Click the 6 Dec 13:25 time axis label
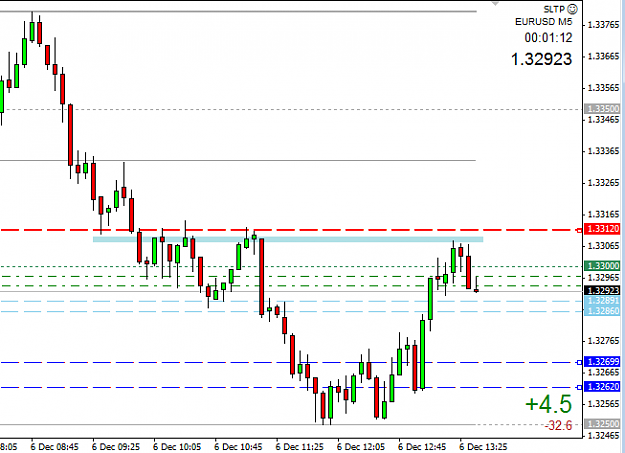The height and width of the screenshot is (453, 625). [x=483, y=447]
